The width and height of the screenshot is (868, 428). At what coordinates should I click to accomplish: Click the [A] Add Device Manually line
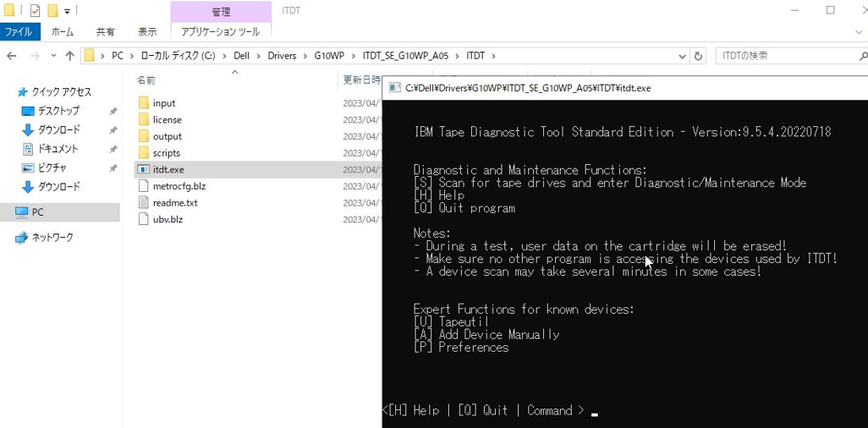coord(486,334)
